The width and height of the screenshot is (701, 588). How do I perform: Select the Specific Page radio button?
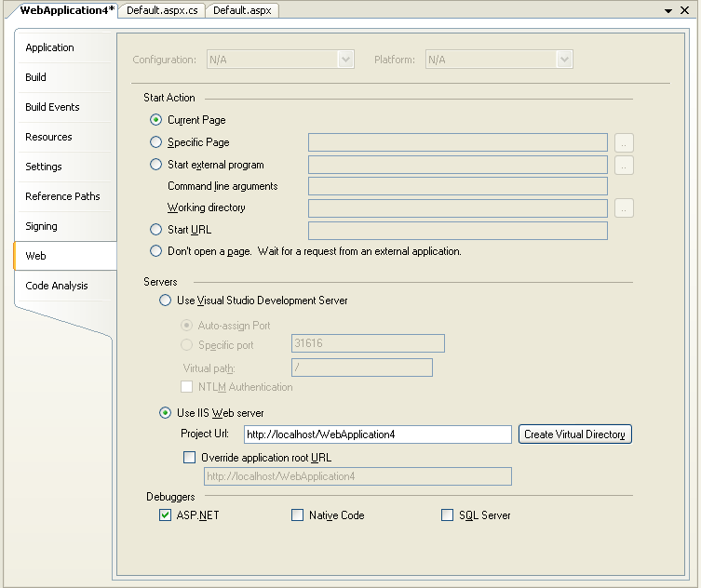coord(155,142)
